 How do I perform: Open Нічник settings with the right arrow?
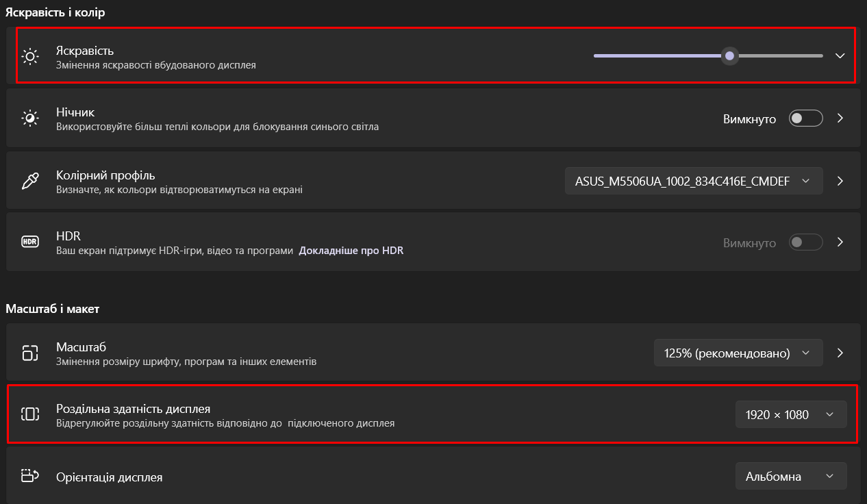click(x=840, y=118)
